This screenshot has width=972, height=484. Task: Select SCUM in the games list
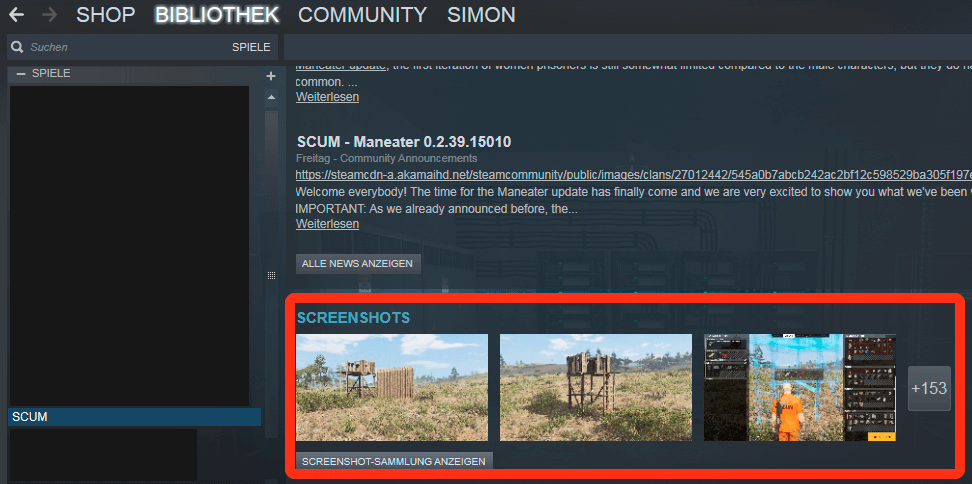coord(135,417)
